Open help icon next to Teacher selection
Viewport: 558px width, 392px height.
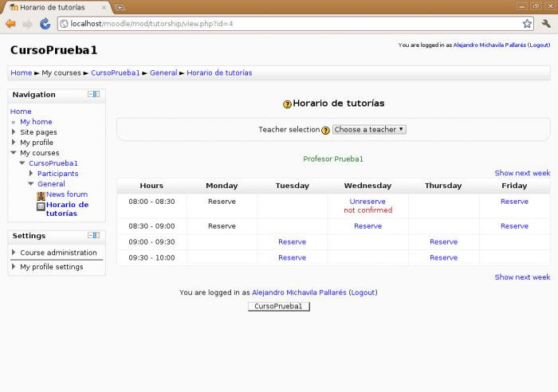tap(325, 130)
